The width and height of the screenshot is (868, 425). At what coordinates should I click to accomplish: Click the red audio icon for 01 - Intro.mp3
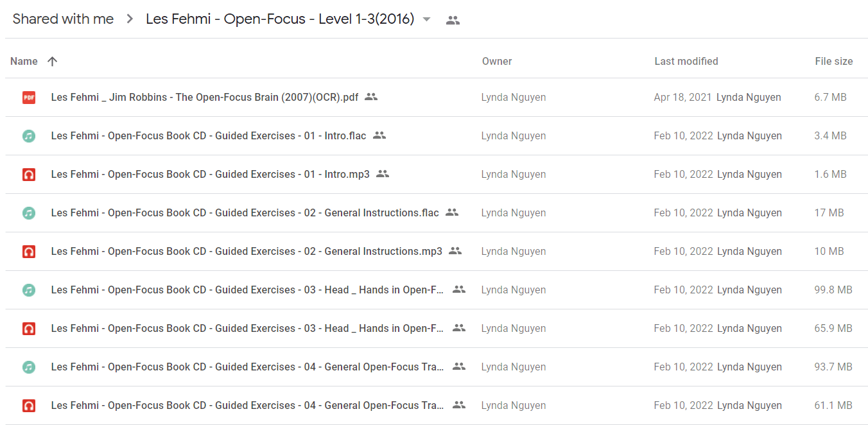(29, 175)
